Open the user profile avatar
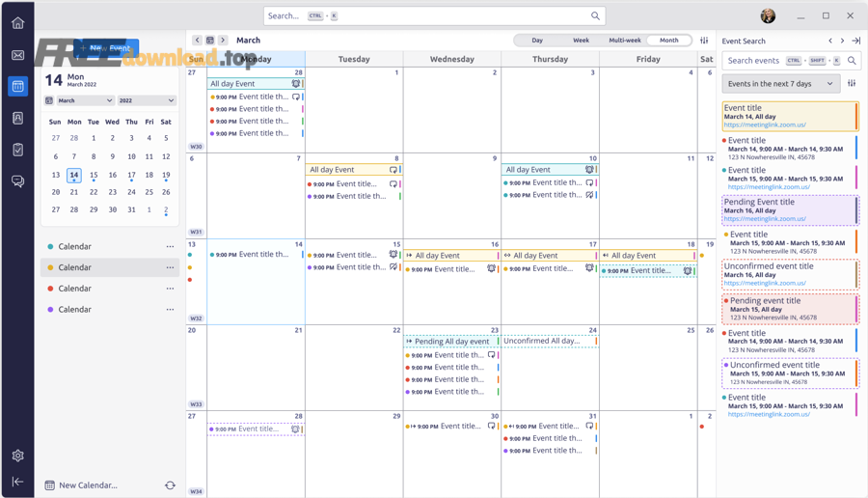The image size is (868, 498). click(x=768, y=15)
